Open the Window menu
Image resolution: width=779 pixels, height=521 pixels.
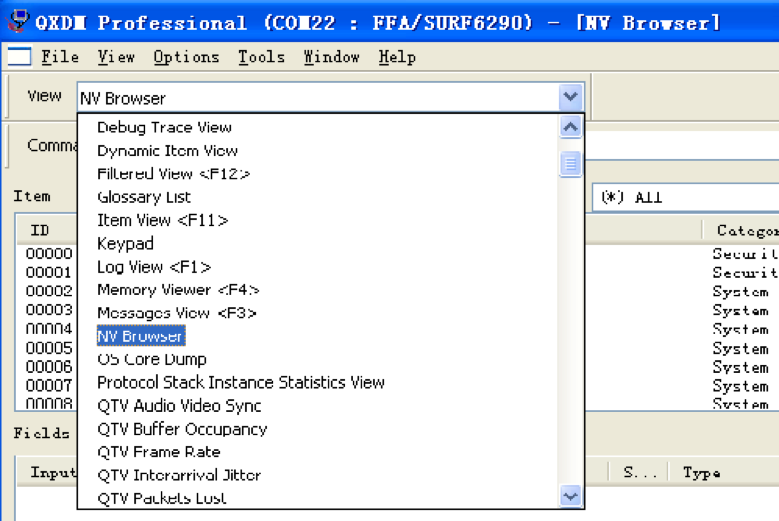pos(331,57)
